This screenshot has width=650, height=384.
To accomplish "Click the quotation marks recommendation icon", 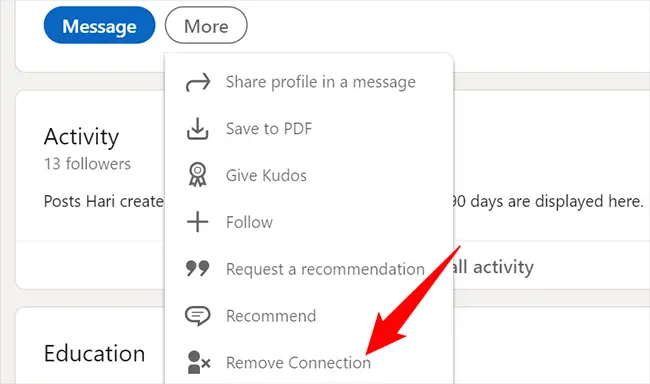I will [x=197, y=268].
